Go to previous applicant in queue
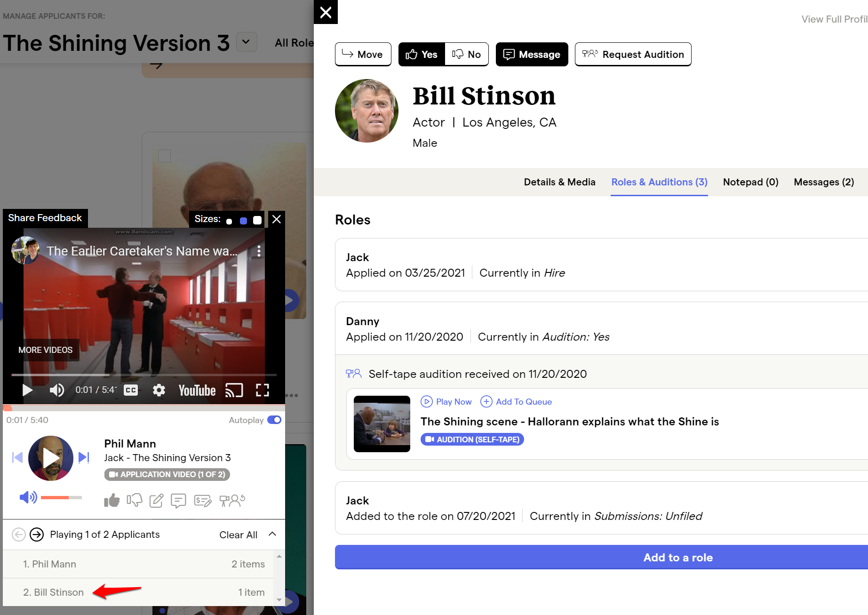 (18, 535)
